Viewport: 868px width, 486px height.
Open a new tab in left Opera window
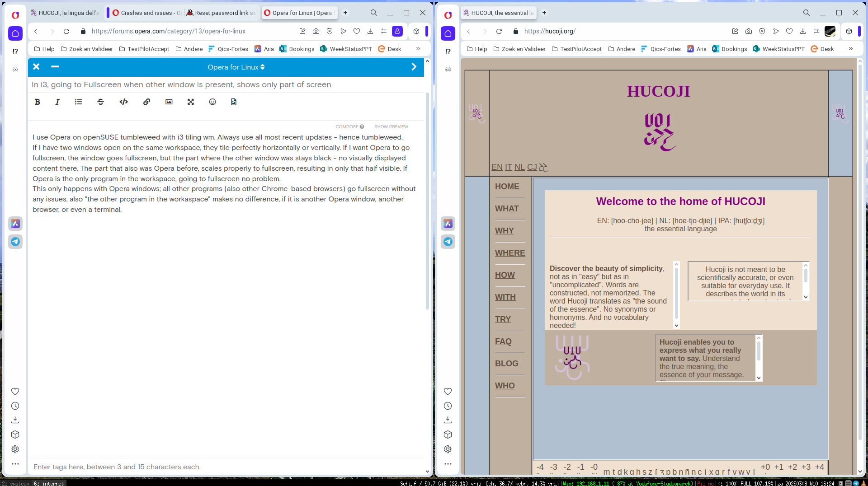pos(345,13)
